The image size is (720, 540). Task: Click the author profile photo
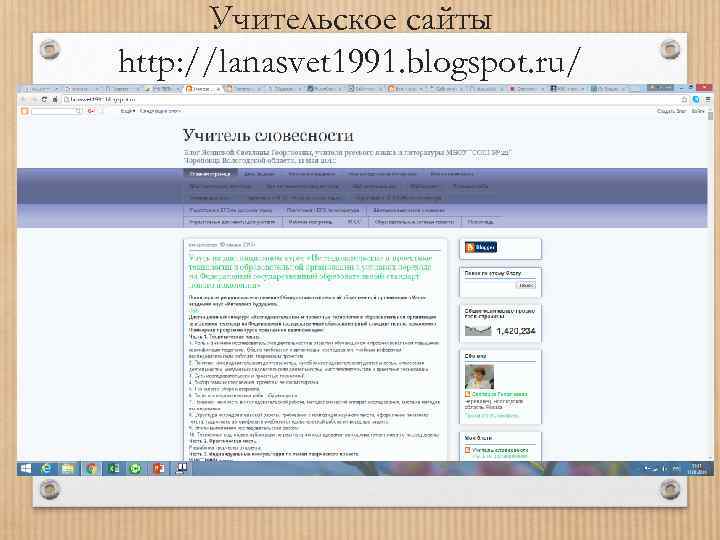pyautogui.click(x=479, y=377)
